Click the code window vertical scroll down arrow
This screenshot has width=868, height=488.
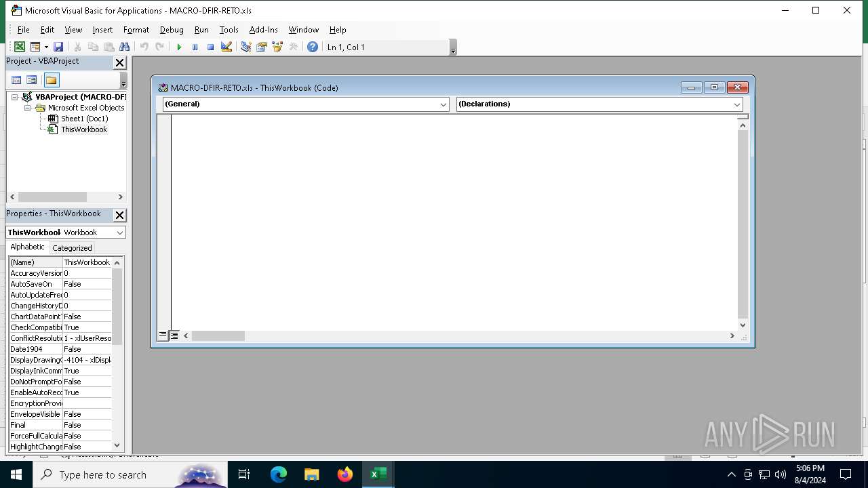(x=743, y=325)
